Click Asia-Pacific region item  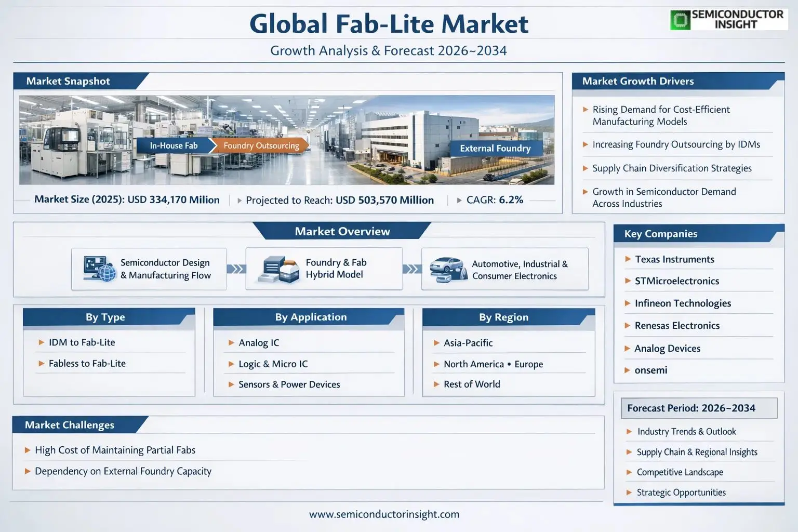click(x=468, y=343)
